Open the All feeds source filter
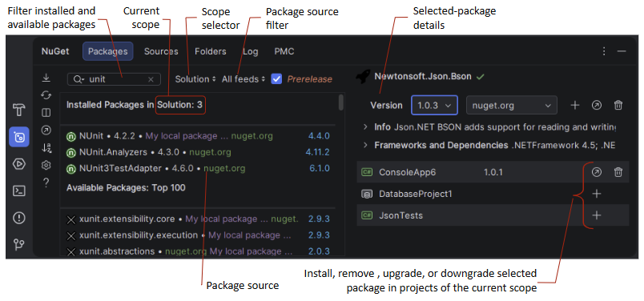The height and width of the screenshot is (301, 644). tap(244, 78)
